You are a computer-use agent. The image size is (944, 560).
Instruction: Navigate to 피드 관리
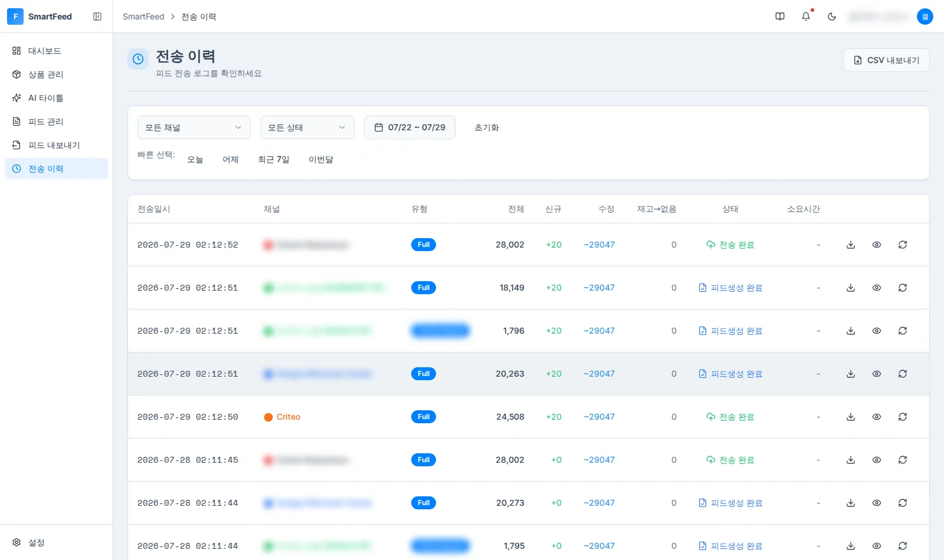coord(57,121)
